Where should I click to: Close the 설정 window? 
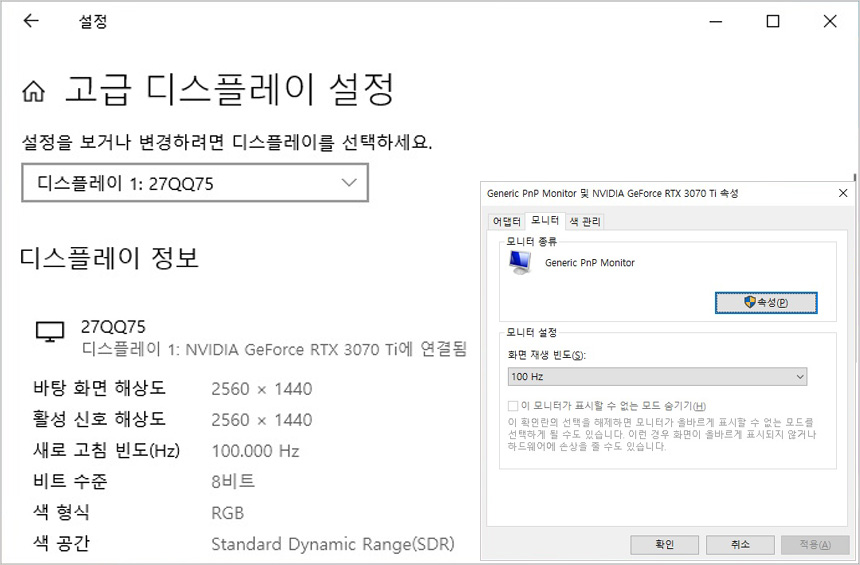point(830,21)
